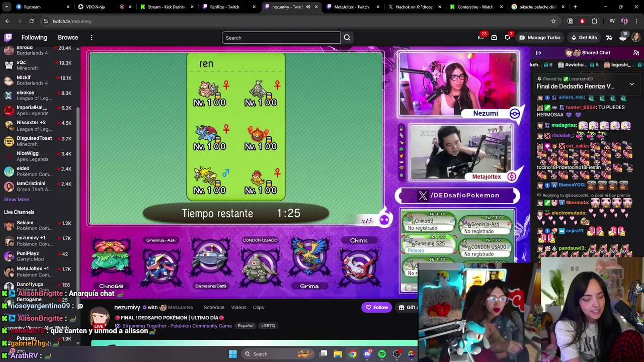Open Chrome from taskbar
This screenshot has width=644, height=362.
pyautogui.click(x=353, y=354)
